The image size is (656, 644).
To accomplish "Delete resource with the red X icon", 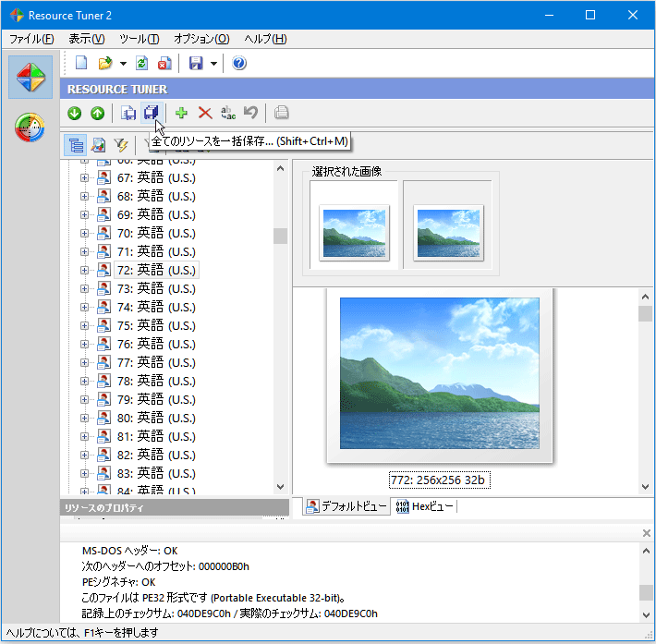I will click(x=204, y=113).
